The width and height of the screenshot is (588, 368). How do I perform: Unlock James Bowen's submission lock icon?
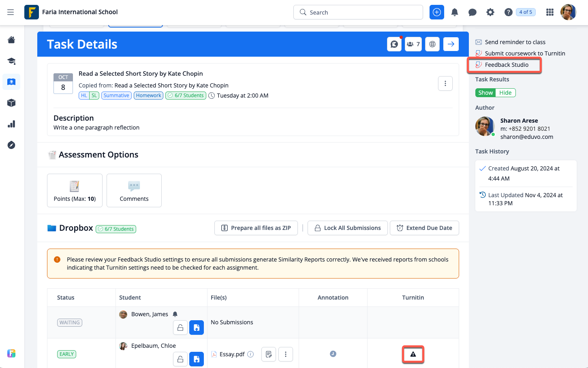click(180, 328)
